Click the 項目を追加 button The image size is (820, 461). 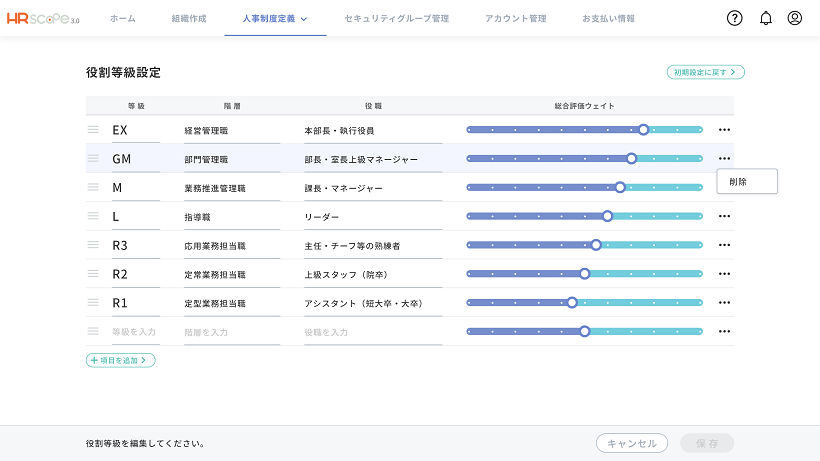(x=121, y=360)
